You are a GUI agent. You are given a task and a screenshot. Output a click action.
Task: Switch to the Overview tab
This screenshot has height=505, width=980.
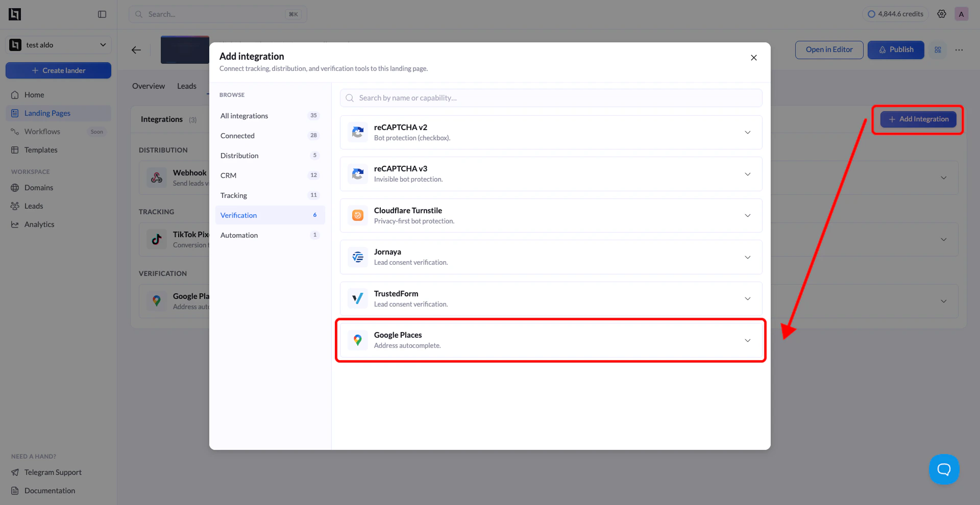(x=149, y=86)
